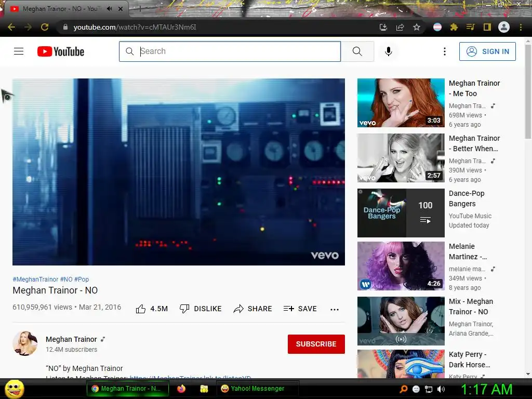
Task: Select the Meghan Trainor - NO browser tab
Action: pyautogui.click(x=66, y=9)
